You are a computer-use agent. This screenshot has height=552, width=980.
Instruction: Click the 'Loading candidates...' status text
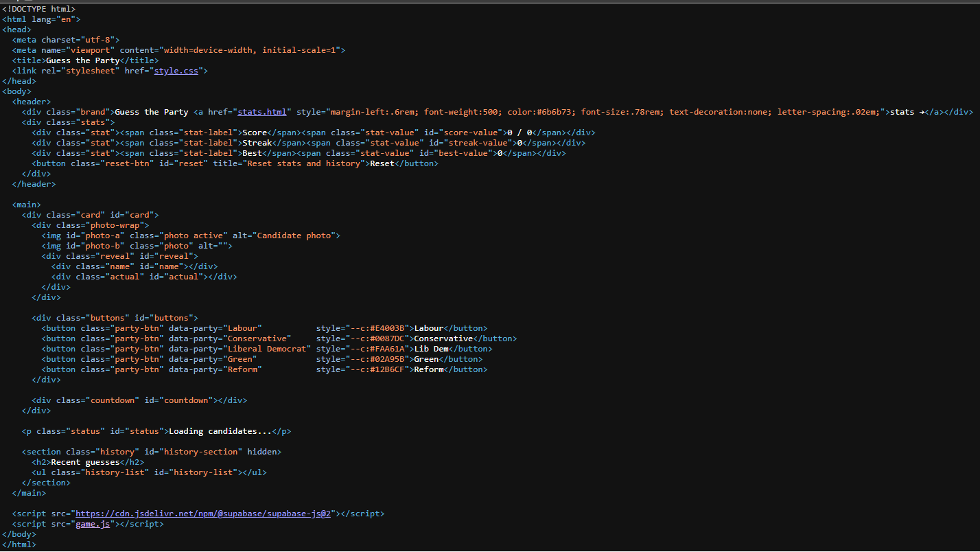point(220,431)
